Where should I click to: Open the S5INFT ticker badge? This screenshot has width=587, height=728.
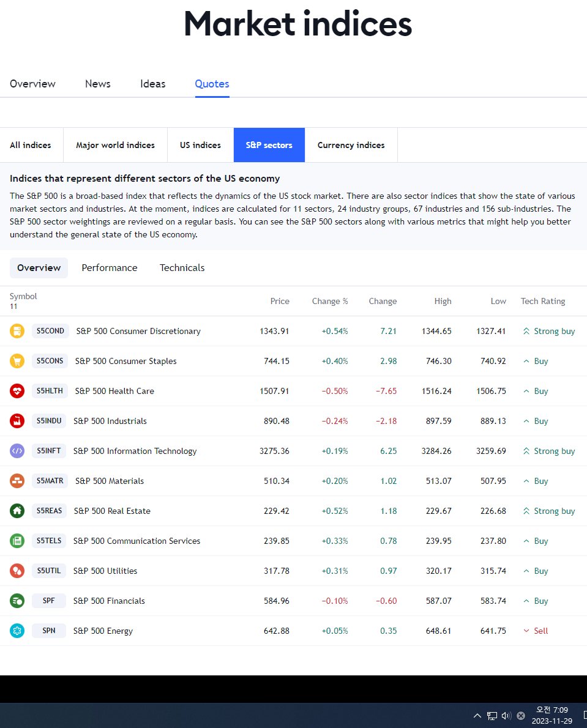coord(49,451)
